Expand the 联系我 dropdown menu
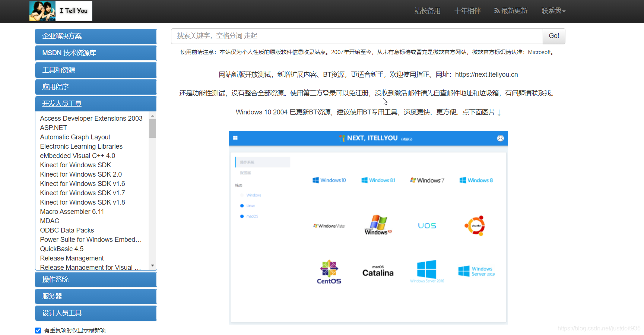Viewport: 644px width, 335px height. click(553, 11)
